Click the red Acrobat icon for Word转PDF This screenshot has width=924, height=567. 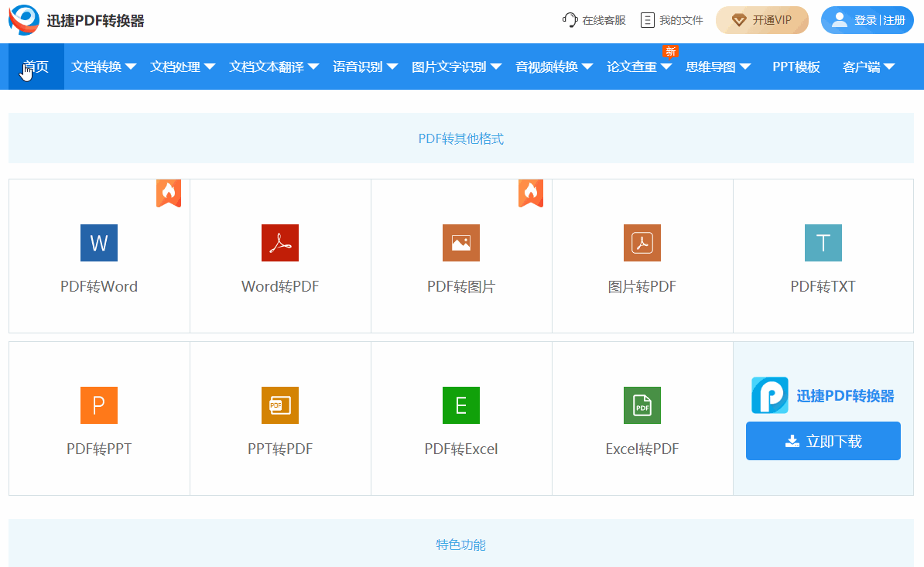(x=280, y=243)
